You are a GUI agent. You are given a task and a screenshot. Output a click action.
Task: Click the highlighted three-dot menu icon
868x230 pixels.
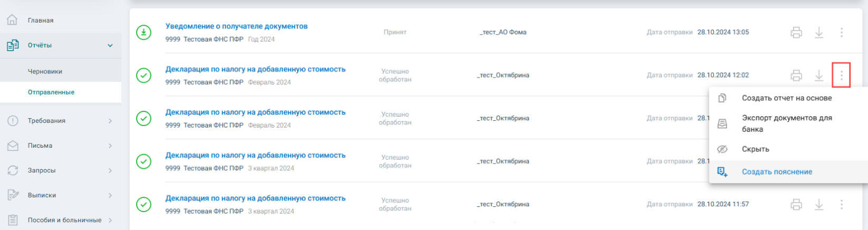842,75
